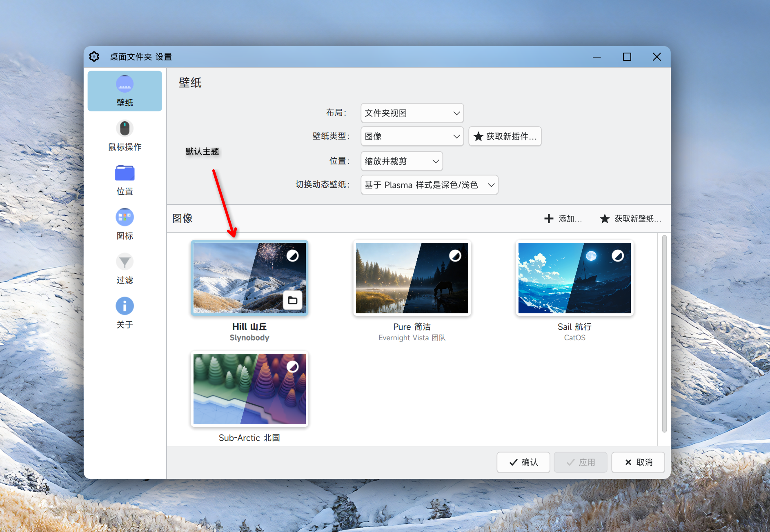Click 添加 to add a wallpaper image
The image size is (770, 532).
pyautogui.click(x=563, y=219)
